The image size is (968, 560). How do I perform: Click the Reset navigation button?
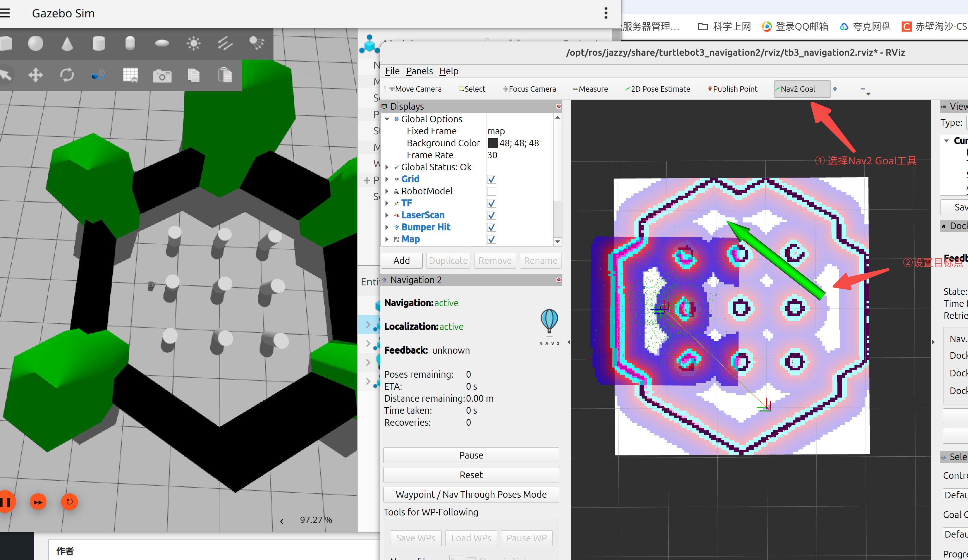click(x=471, y=475)
